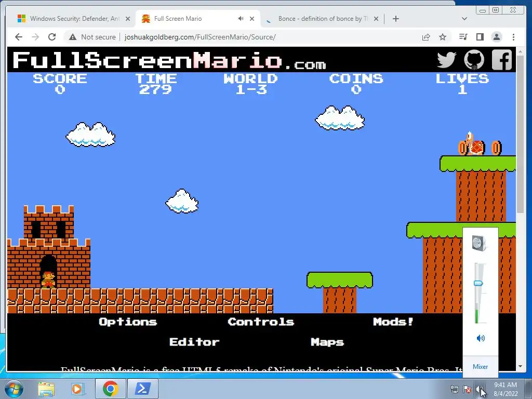This screenshot has height=399, width=532.
Task: Open the Options game menu
Action: (x=128, y=322)
